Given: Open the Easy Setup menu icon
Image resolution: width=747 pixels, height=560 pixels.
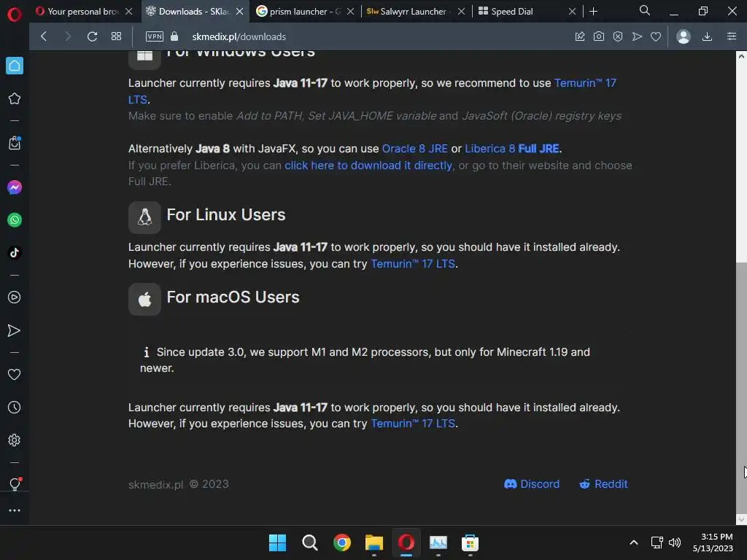Looking at the screenshot, I should coord(732,36).
